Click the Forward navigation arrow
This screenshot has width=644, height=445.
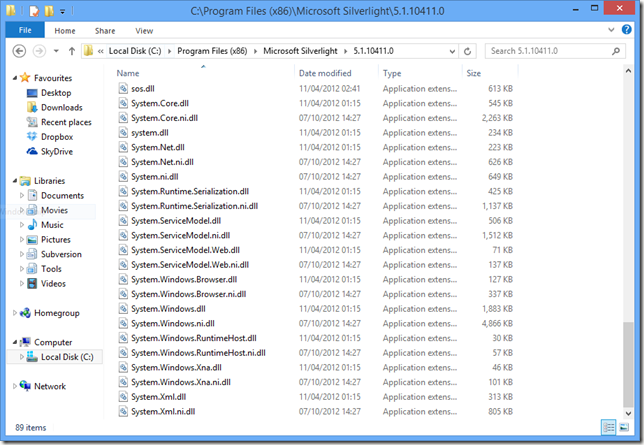click(39, 51)
